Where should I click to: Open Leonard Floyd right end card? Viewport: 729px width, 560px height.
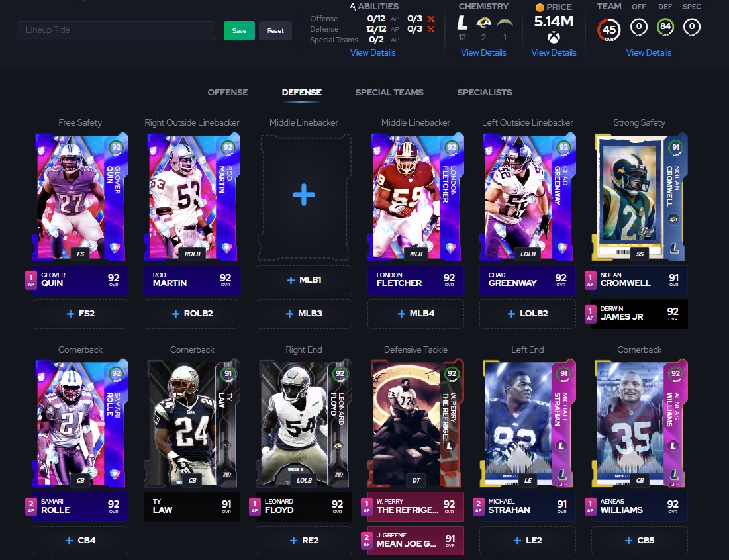pos(304,423)
